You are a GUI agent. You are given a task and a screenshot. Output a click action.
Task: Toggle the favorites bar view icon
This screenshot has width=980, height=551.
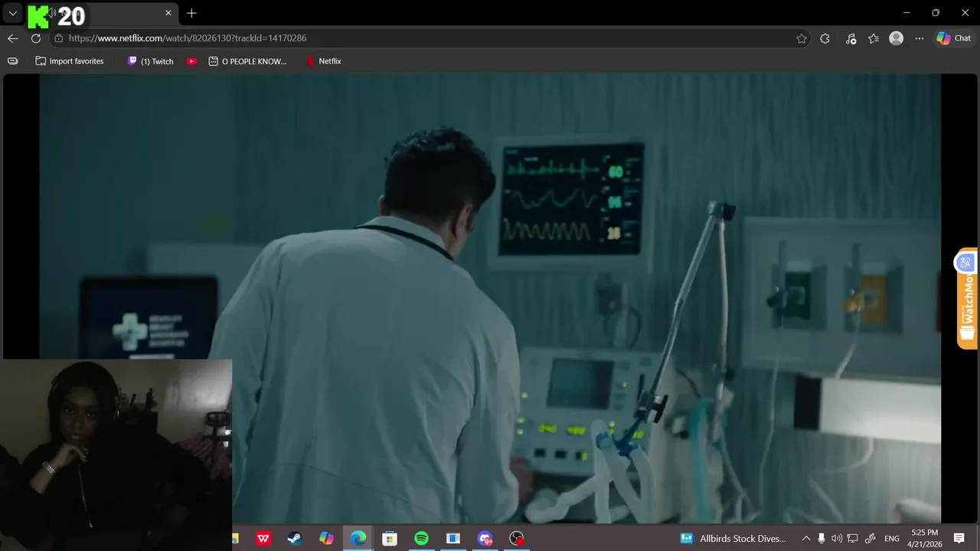[x=12, y=61]
